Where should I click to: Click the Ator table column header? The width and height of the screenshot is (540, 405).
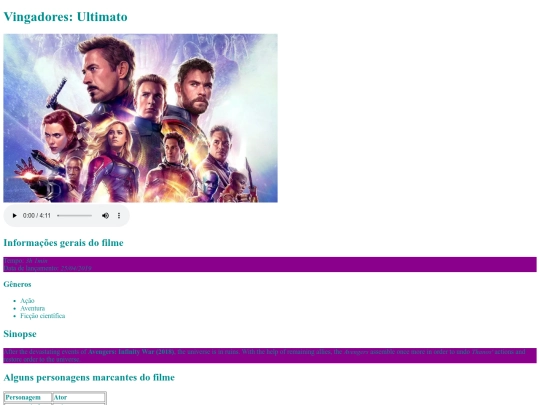pyautogui.click(x=79, y=397)
